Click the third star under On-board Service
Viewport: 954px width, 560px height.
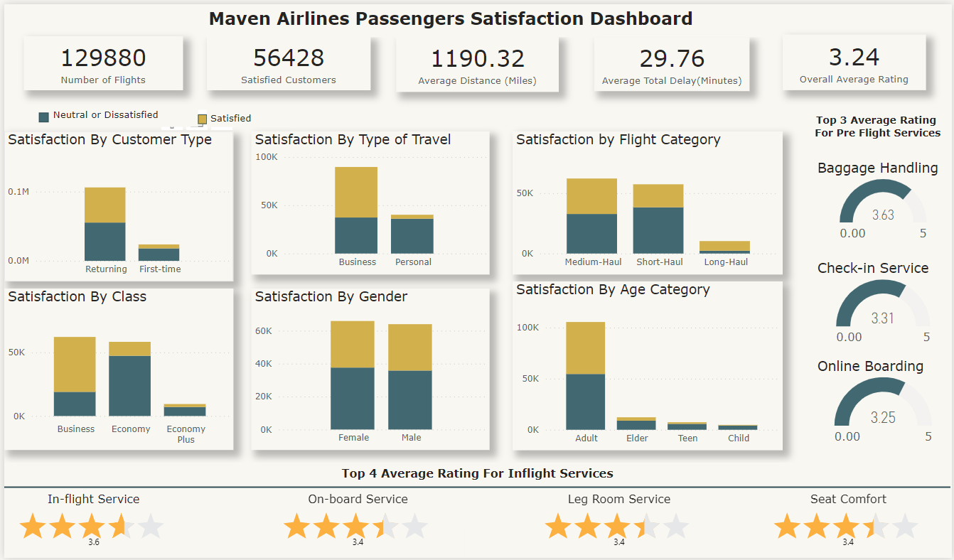coord(356,527)
